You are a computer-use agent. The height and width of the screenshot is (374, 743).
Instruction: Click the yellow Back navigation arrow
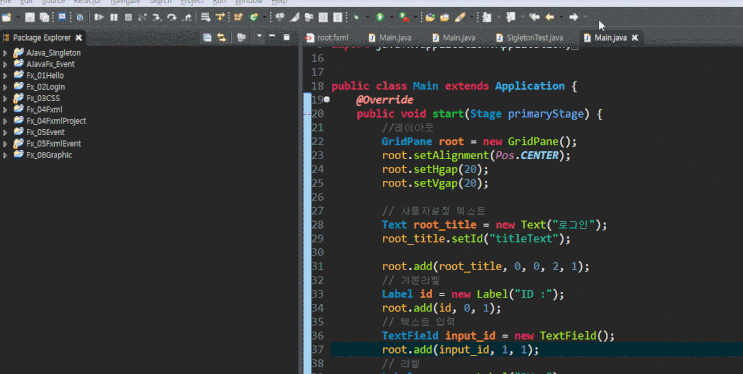tap(550, 18)
